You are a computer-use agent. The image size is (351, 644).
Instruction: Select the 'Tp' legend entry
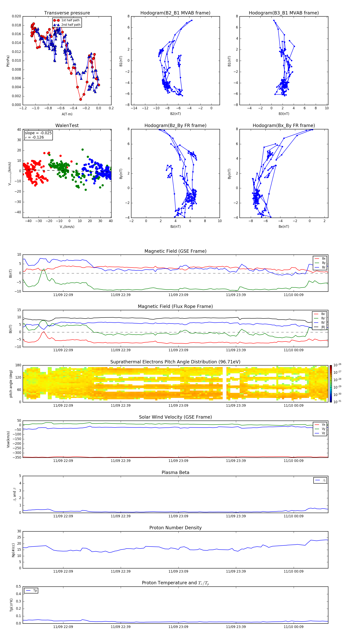coord(31,591)
